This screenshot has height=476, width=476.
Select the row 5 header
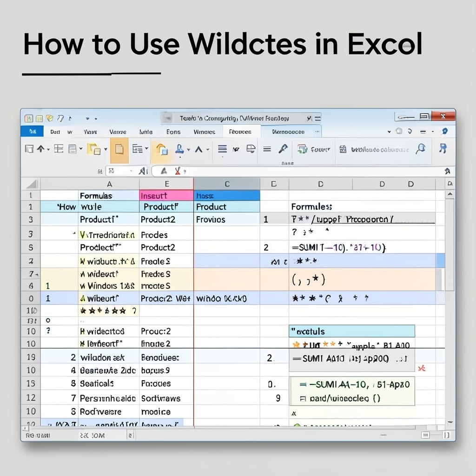click(x=31, y=247)
